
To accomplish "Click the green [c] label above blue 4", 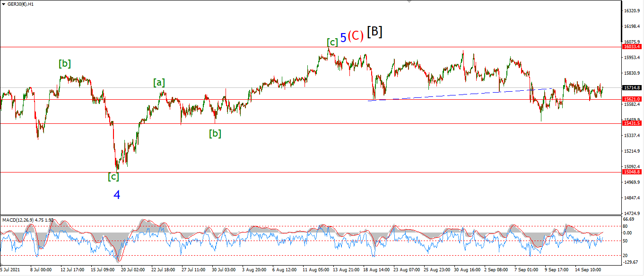I will [113, 177].
